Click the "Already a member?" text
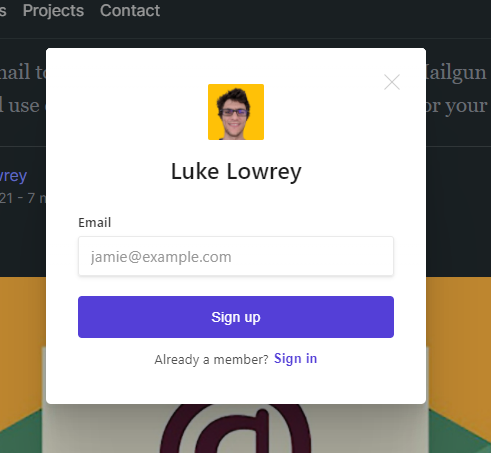The image size is (491, 453). (x=211, y=360)
